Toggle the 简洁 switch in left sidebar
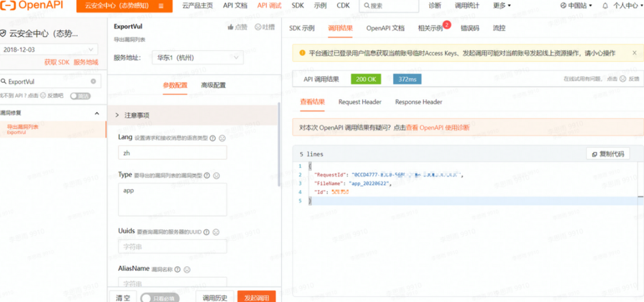644x302 pixels. 80,95
